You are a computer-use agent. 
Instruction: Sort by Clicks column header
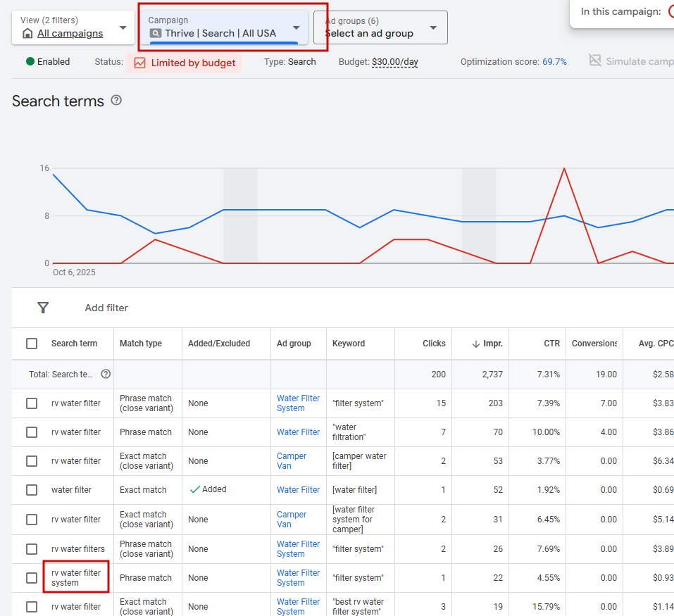434,344
